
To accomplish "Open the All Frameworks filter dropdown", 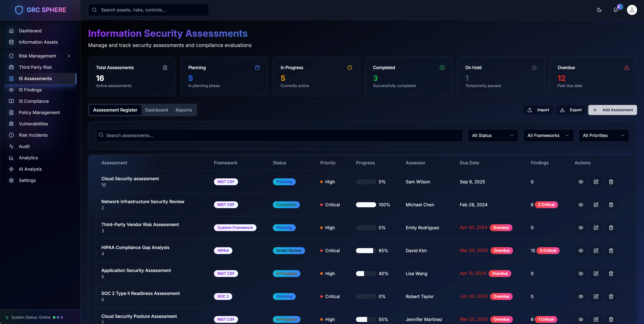I will [x=548, y=135].
